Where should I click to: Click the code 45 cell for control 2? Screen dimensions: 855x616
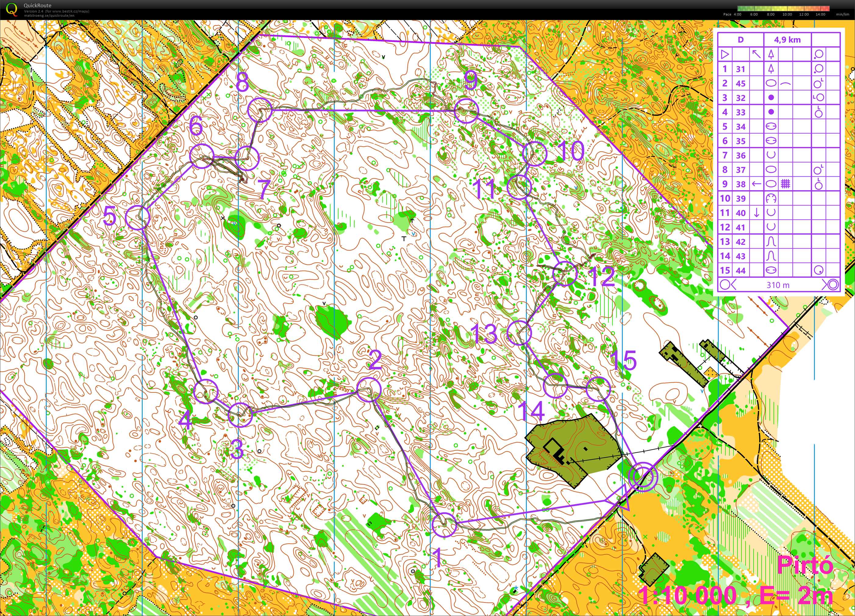(x=740, y=83)
